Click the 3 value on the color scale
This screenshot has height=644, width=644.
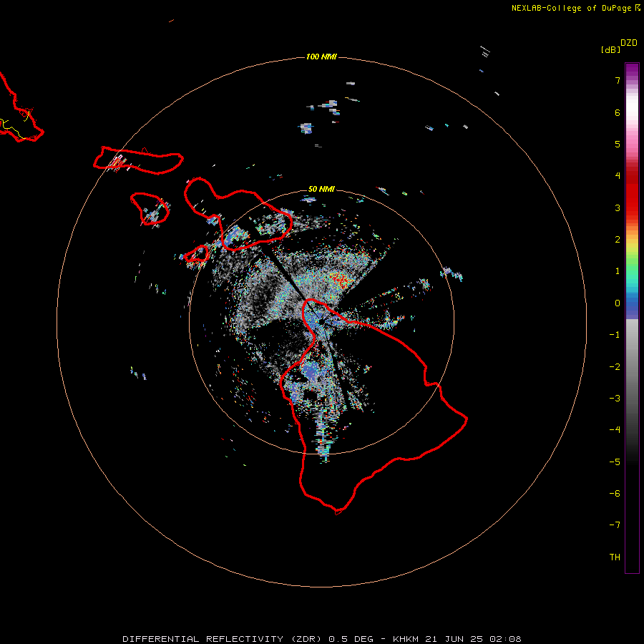pyautogui.click(x=618, y=208)
